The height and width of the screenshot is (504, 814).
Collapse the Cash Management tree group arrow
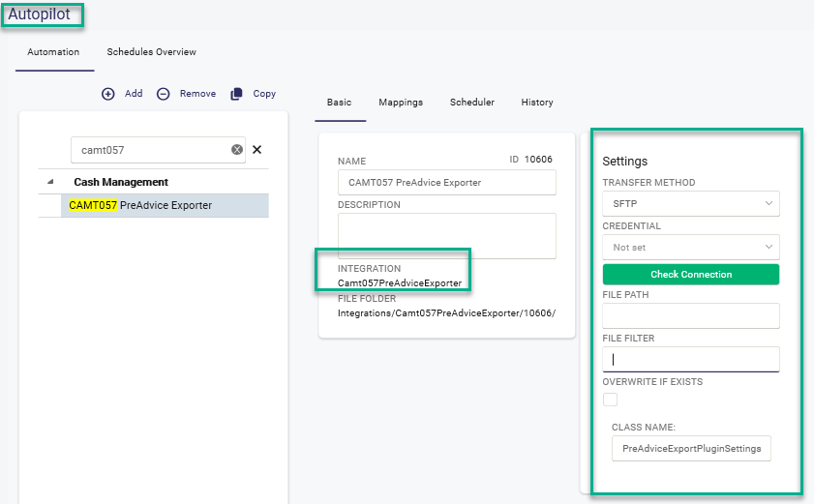click(x=50, y=182)
